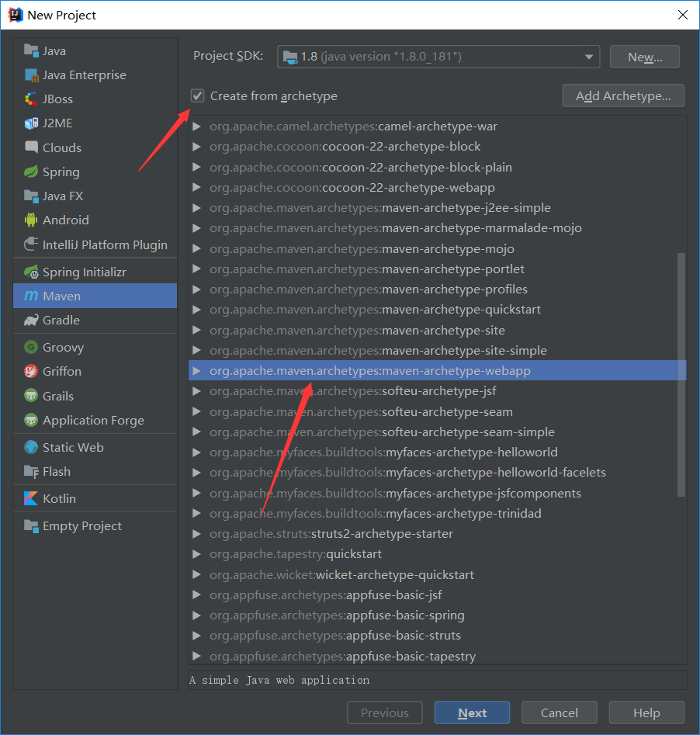This screenshot has height=735, width=700.
Task: Click the Android robot icon
Action: [x=31, y=220]
